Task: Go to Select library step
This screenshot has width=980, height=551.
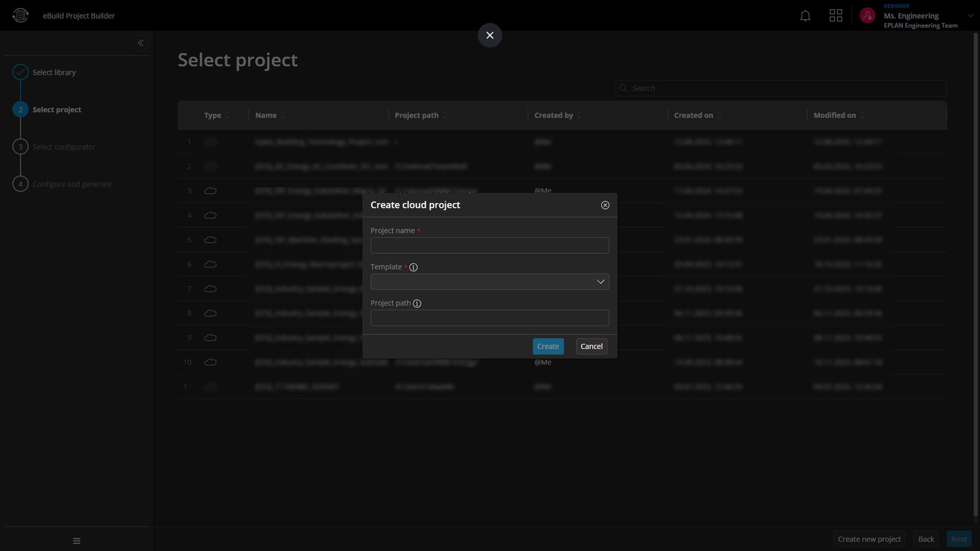Action: point(54,72)
